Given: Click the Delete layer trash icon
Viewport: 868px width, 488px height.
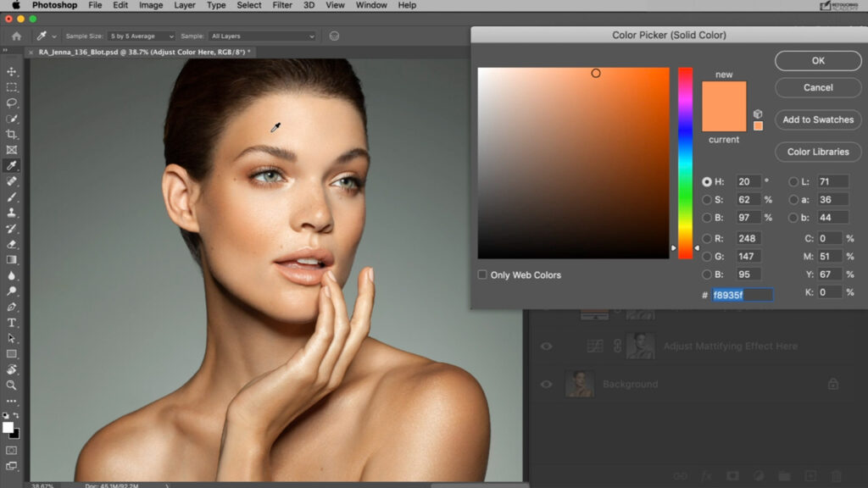Looking at the screenshot, I should point(836,474).
